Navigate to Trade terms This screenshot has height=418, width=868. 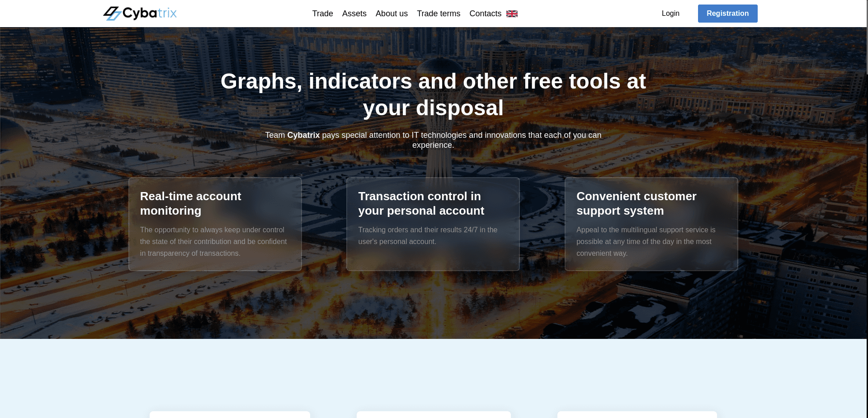pyautogui.click(x=438, y=14)
